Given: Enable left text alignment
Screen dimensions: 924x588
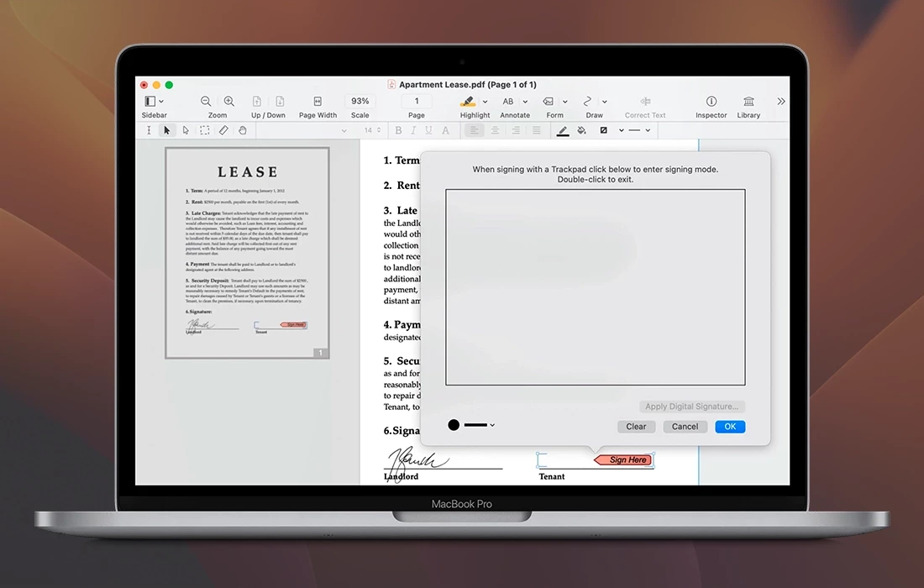Looking at the screenshot, I should (475, 130).
